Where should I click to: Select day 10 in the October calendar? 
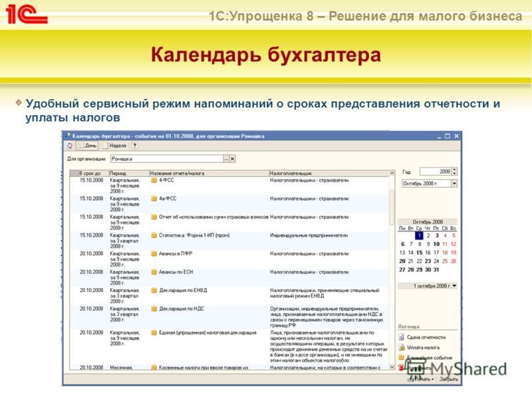pos(436,244)
